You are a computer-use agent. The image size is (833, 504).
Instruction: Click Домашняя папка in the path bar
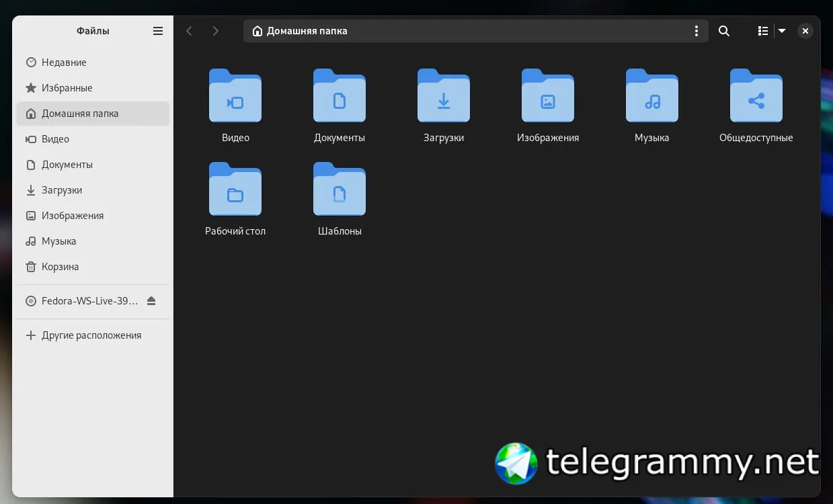click(300, 31)
